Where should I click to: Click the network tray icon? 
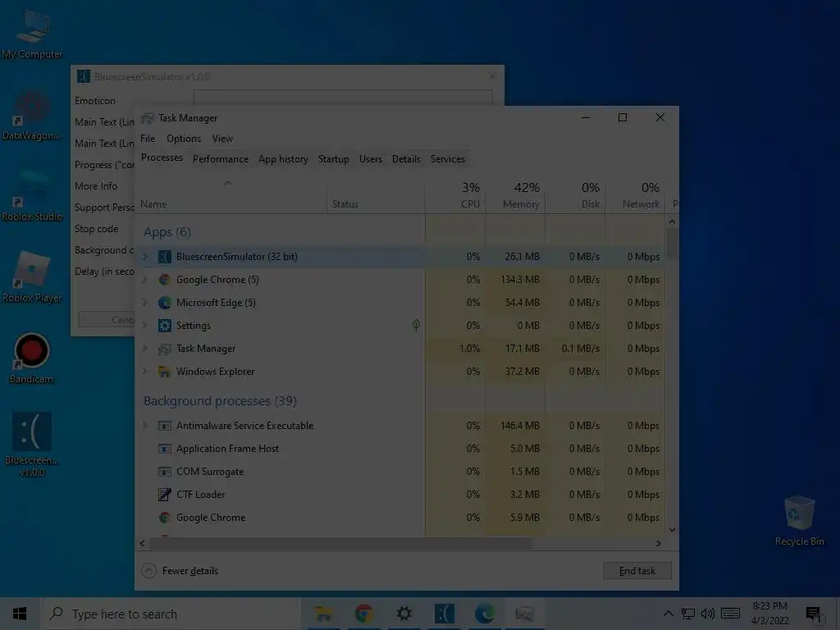coord(688,614)
